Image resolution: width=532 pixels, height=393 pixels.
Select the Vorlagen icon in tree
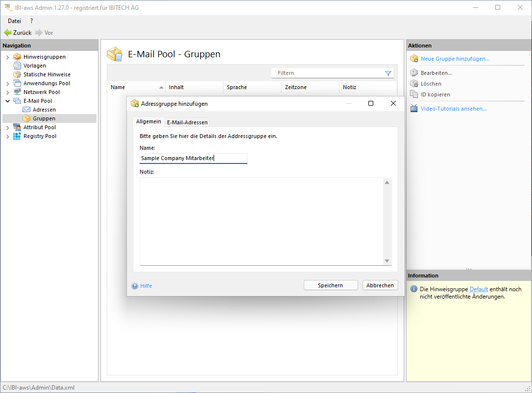tap(17, 66)
